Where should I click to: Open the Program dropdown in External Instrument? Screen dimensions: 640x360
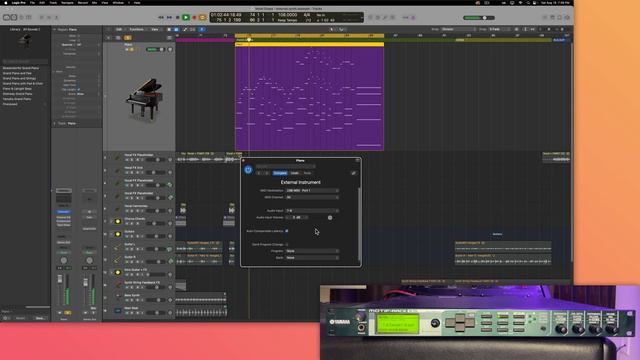click(x=312, y=251)
